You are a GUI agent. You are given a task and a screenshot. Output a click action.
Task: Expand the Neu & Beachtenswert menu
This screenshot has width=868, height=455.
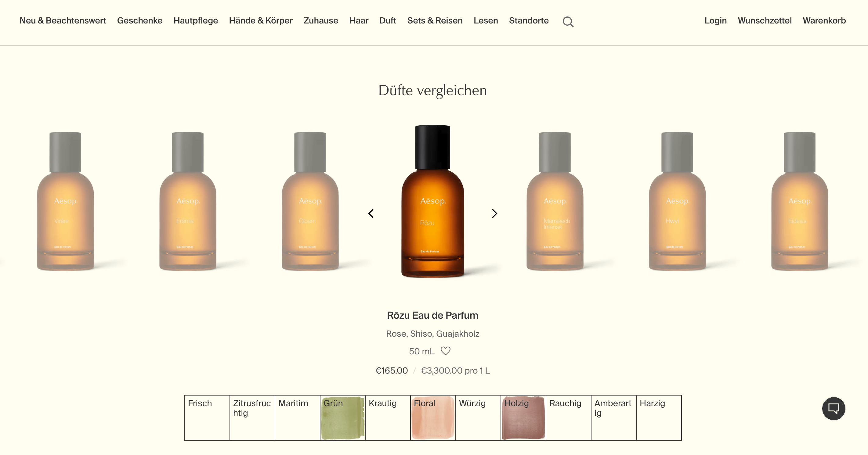coord(63,20)
